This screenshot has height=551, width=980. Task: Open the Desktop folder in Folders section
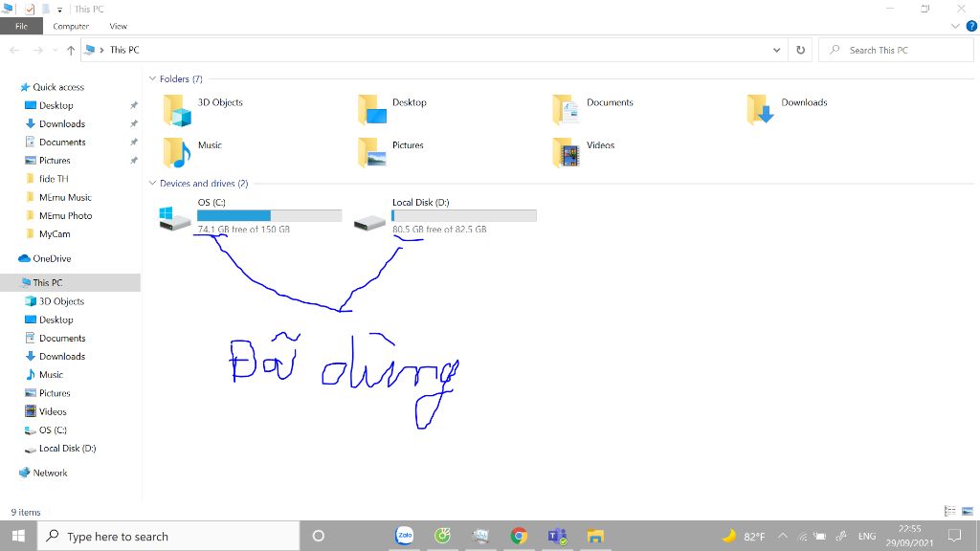click(x=393, y=110)
